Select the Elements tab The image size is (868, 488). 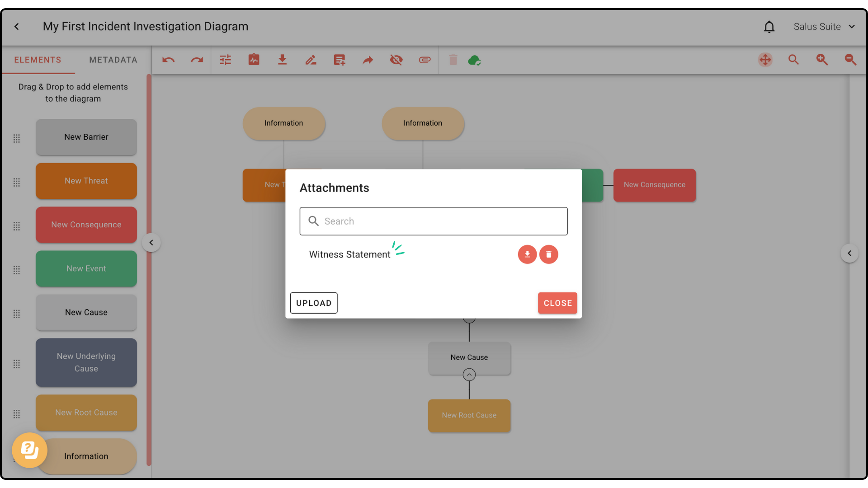click(x=38, y=60)
